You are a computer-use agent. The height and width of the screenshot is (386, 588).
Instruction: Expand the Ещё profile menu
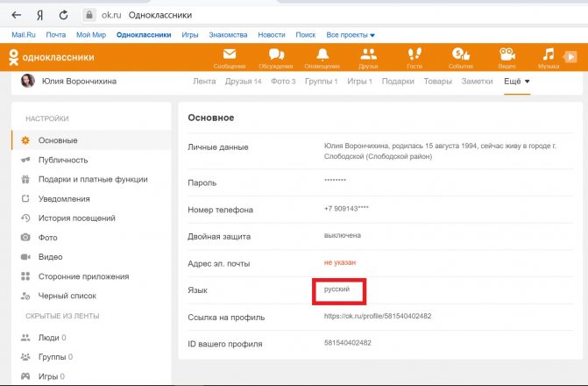pos(517,82)
